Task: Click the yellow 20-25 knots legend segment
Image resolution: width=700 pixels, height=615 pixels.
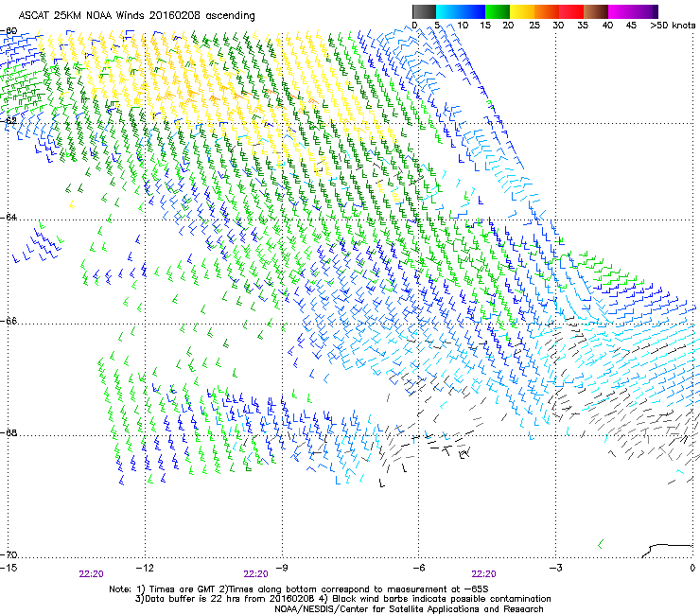Action: 522,11
